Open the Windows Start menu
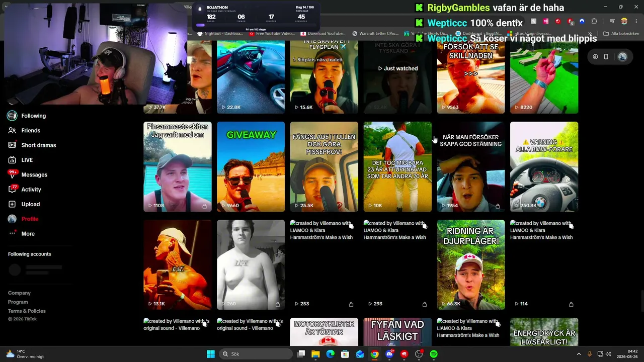This screenshot has width=644, height=362. click(x=211, y=354)
